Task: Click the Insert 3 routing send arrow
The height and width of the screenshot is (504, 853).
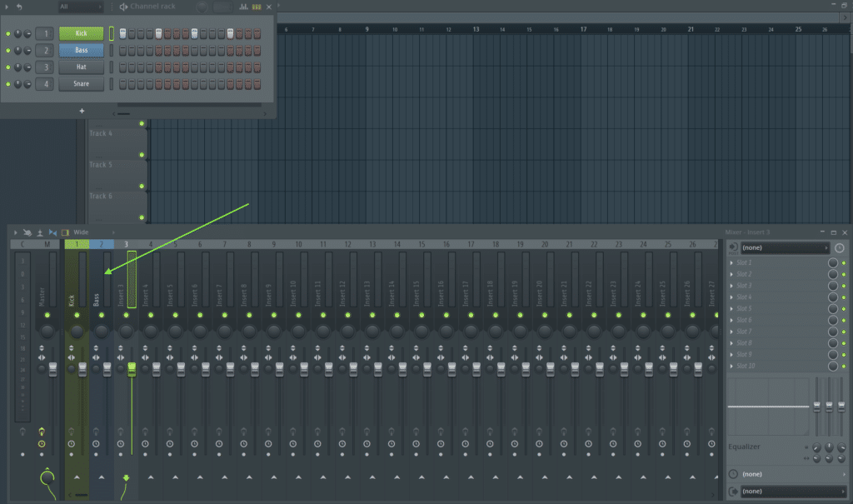Action: coord(127,477)
